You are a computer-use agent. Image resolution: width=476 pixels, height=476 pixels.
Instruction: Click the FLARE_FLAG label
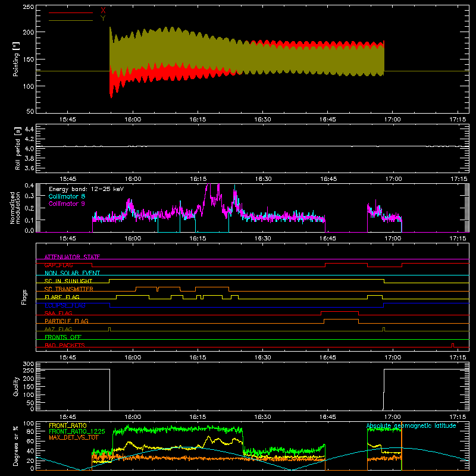tap(62, 297)
